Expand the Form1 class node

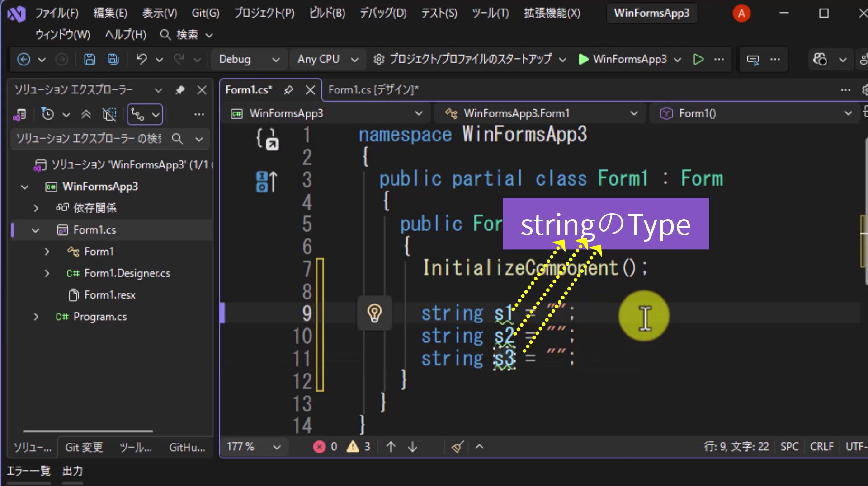(47, 252)
